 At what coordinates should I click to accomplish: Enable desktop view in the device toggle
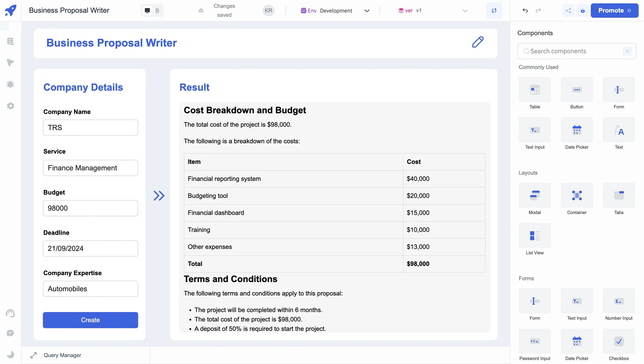(x=147, y=11)
